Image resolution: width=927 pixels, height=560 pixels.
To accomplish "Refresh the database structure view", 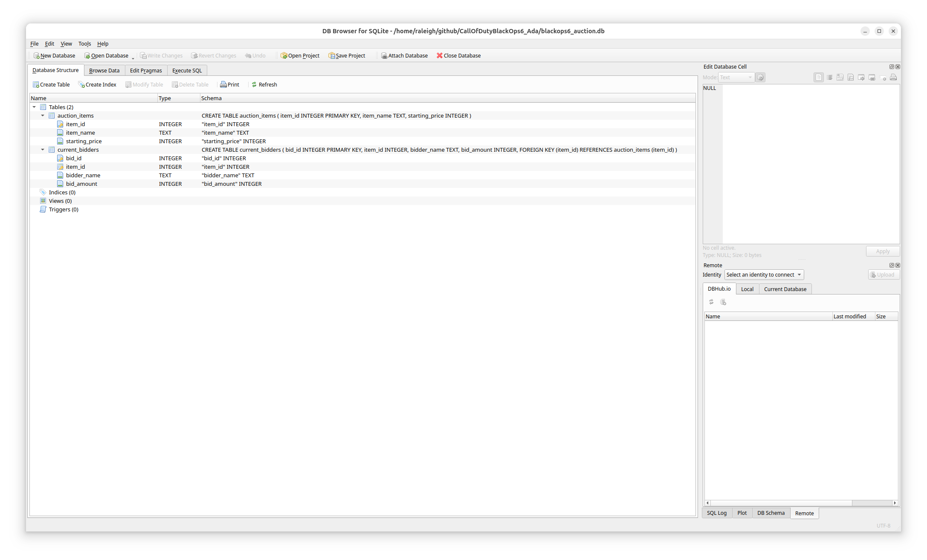I will (x=264, y=84).
